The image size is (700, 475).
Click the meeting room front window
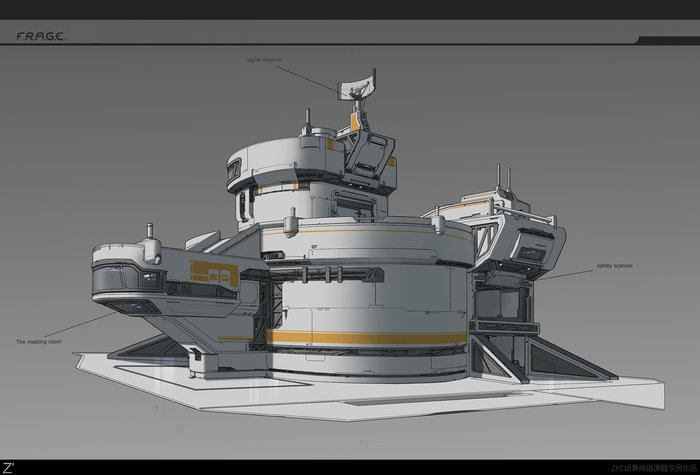129,277
